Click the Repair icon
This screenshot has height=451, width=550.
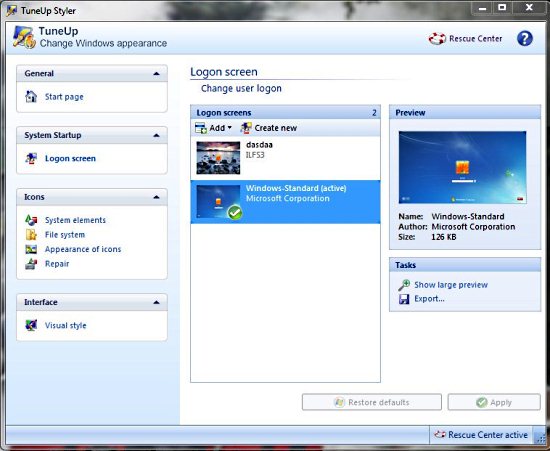(x=31, y=264)
